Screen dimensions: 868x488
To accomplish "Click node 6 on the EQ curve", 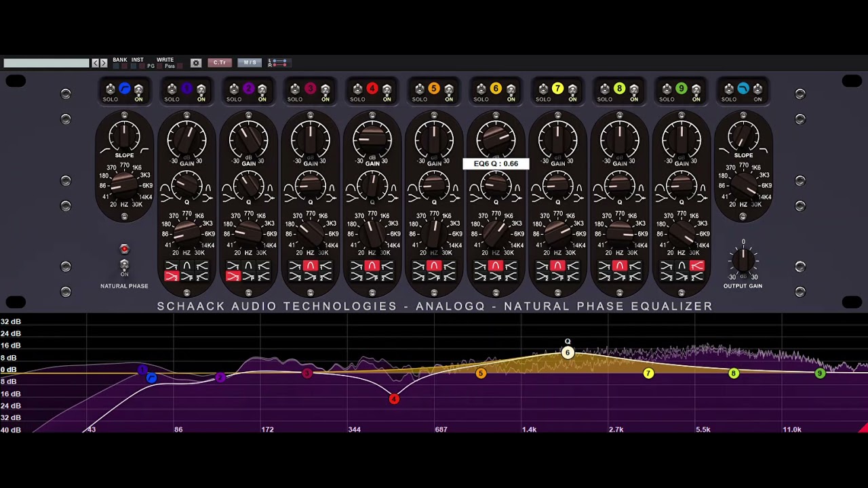I will pos(568,352).
